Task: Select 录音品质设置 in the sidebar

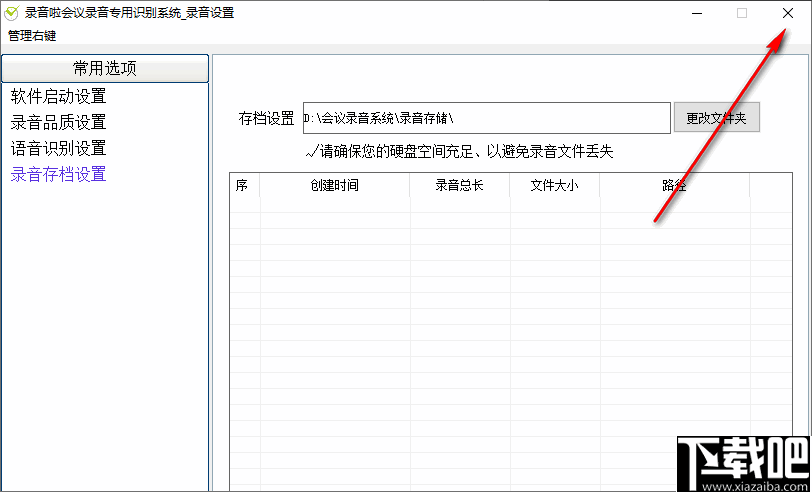Action: [x=59, y=122]
